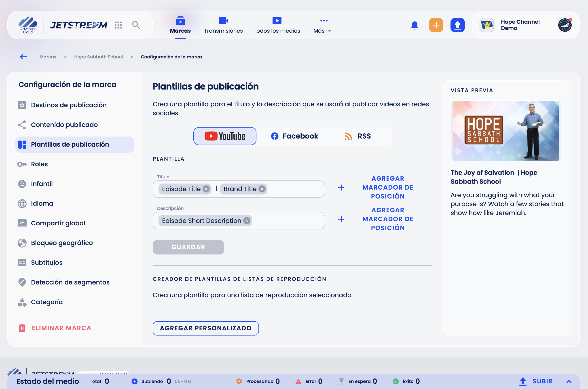
Task: Open Idioma settings
Action: click(x=75, y=203)
